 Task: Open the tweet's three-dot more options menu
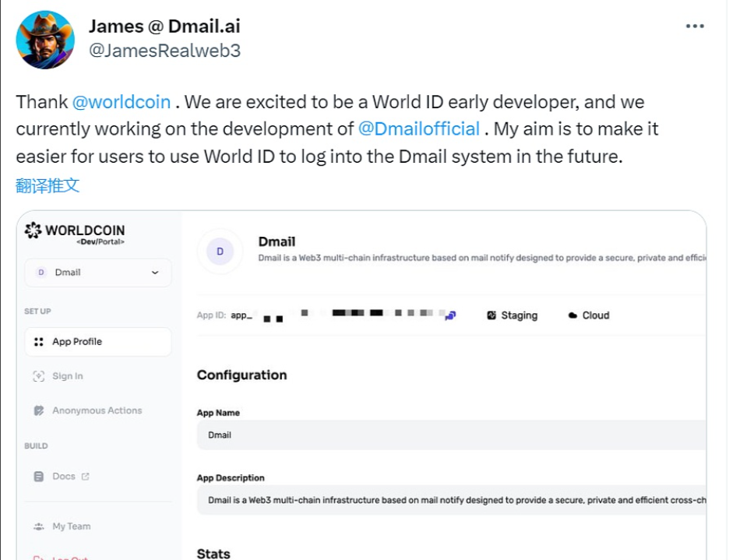tap(694, 26)
